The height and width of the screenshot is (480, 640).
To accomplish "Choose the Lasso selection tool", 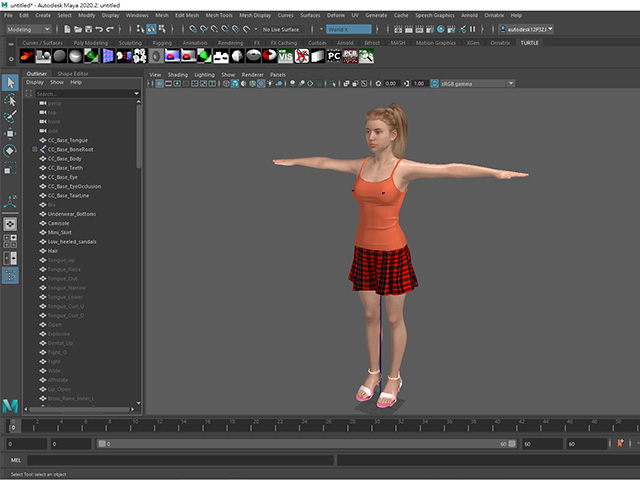I will 10,100.
